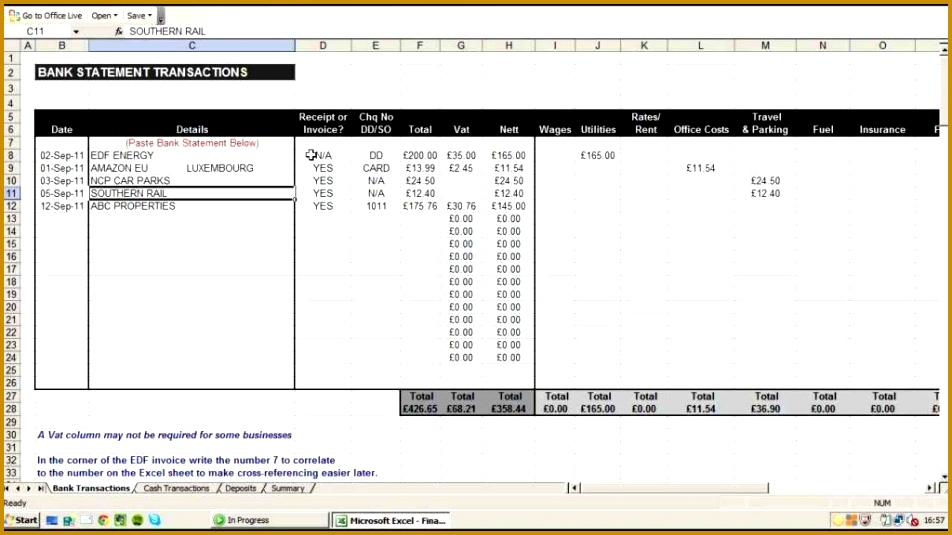Open the Open dropdown menu
952x535 pixels.
[x=104, y=16]
